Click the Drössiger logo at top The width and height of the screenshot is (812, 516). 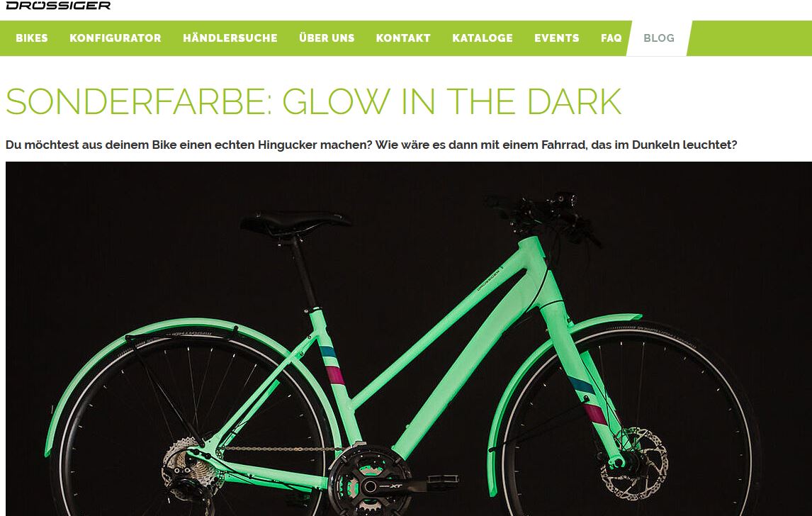(x=58, y=5)
